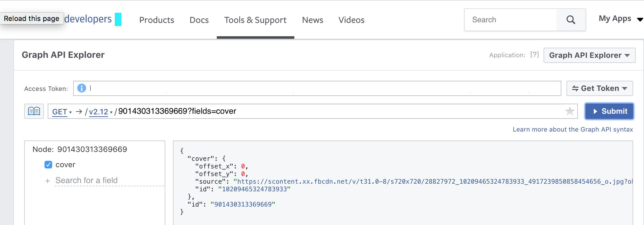The image size is (644, 225).
Task: Click the Reload this page tooltip
Action: [x=31, y=18]
